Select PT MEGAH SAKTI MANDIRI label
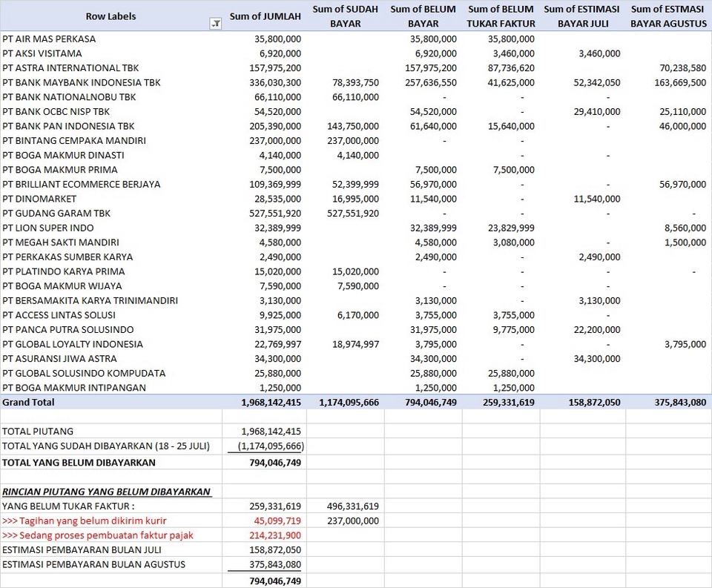This screenshot has width=712, height=588. point(60,242)
